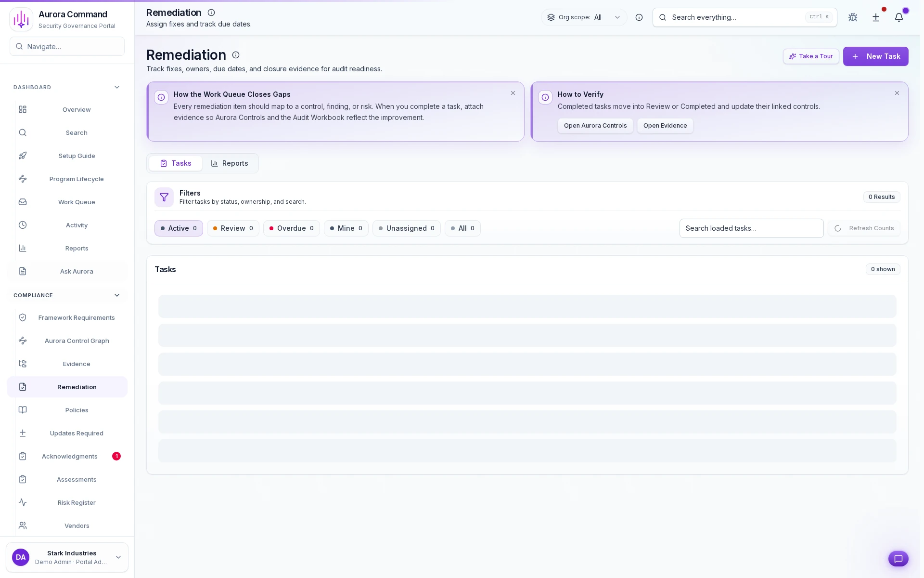Click the bug report icon in header
This screenshot has height=578, width=924.
tap(853, 17)
